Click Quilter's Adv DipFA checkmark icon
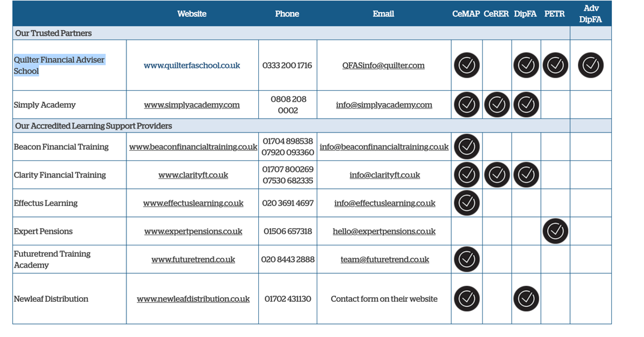Viewport: 644px width, 337px height. tap(590, 65)
